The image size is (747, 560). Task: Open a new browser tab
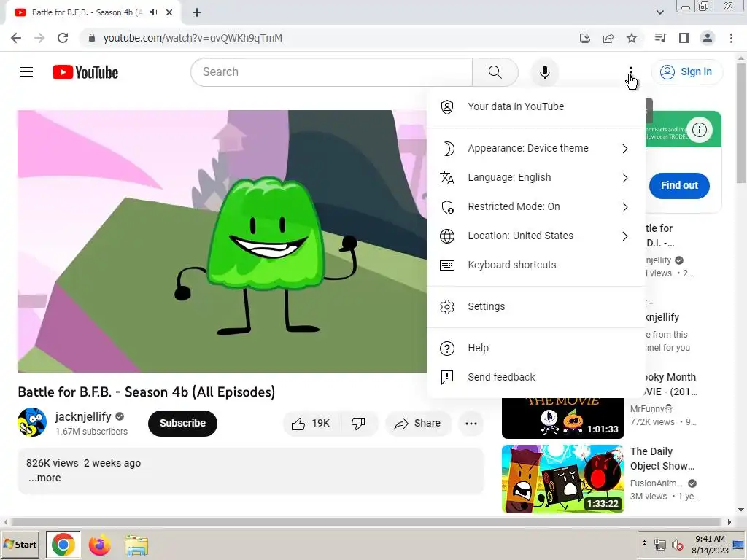pyautogui.click(x=197, y=13)
